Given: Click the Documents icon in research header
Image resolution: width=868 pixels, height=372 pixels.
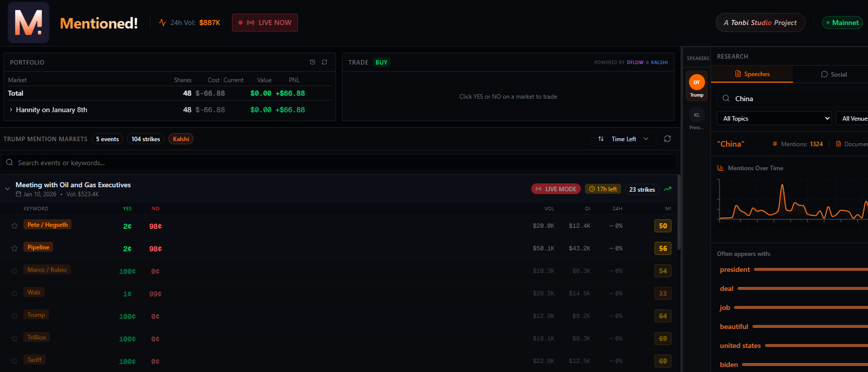Looking at the screenshot, I should point(838,144).
